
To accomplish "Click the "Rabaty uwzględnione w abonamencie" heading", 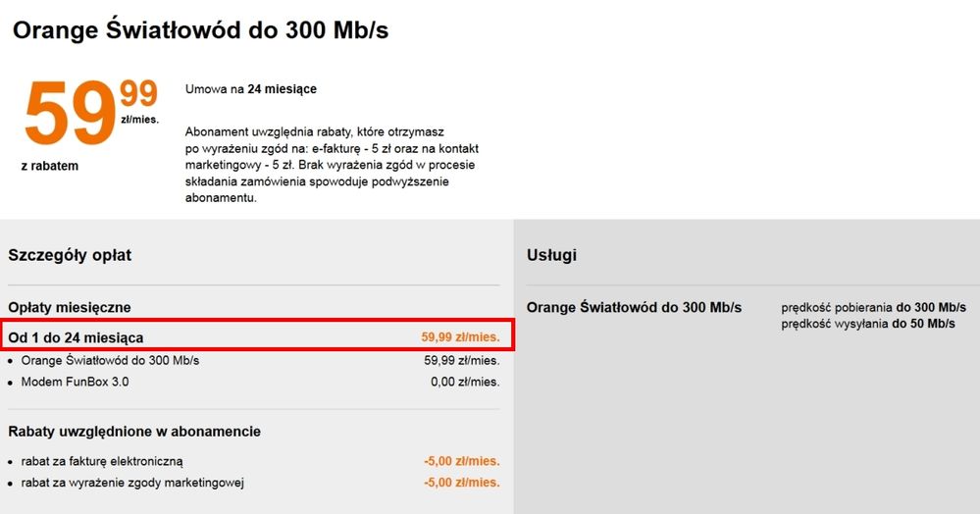I will [x=134, y=432].
